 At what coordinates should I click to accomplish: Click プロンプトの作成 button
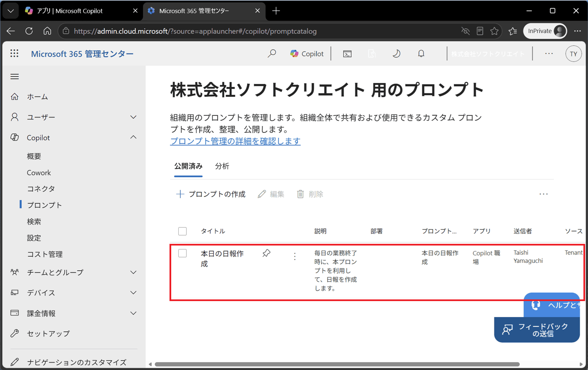pyautogui.click(x=211, y=194)
